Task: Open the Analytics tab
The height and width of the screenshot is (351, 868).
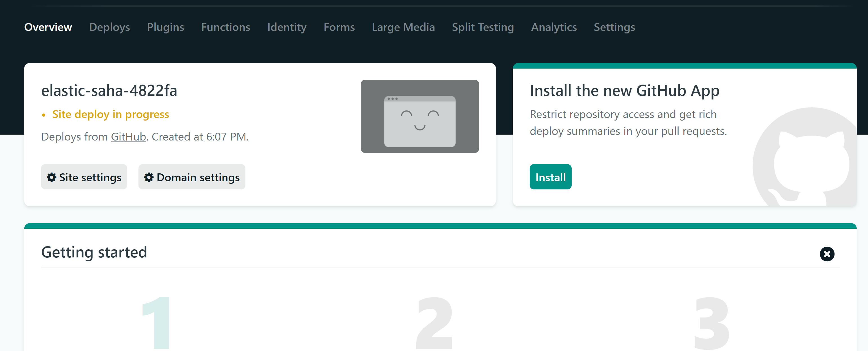Action: coord(554,28)
